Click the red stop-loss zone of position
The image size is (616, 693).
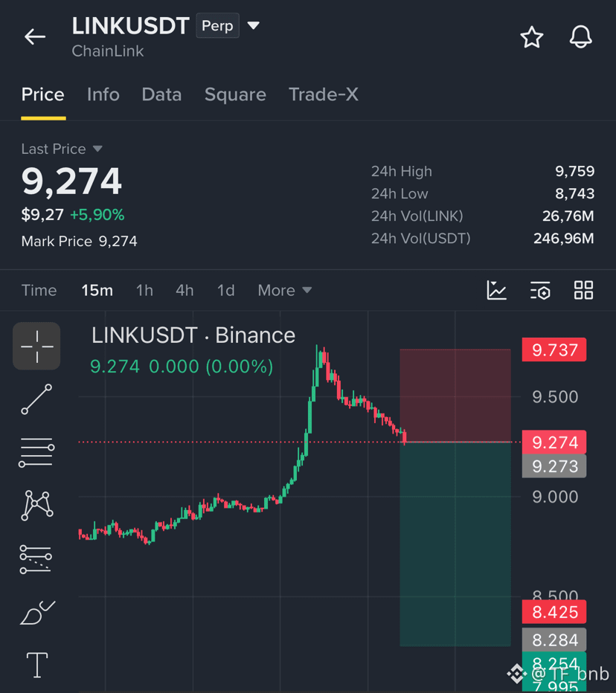455,396
